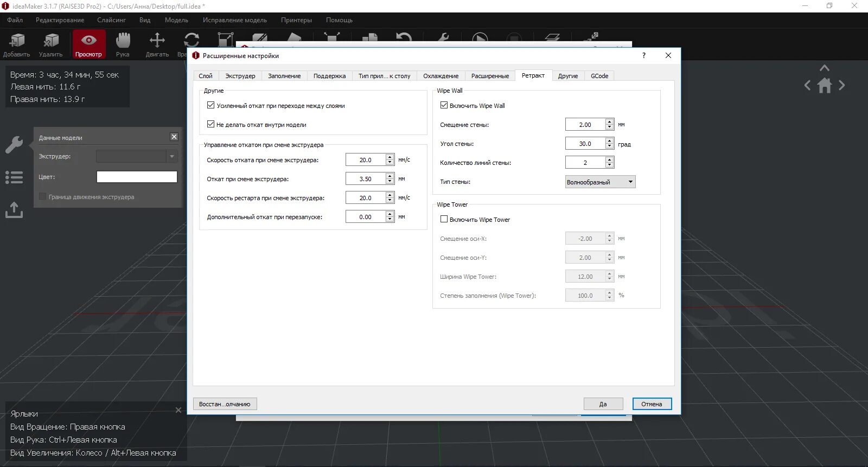Click the Откат при смене экструдера field

pyautogui.click(x=365, y=179)
